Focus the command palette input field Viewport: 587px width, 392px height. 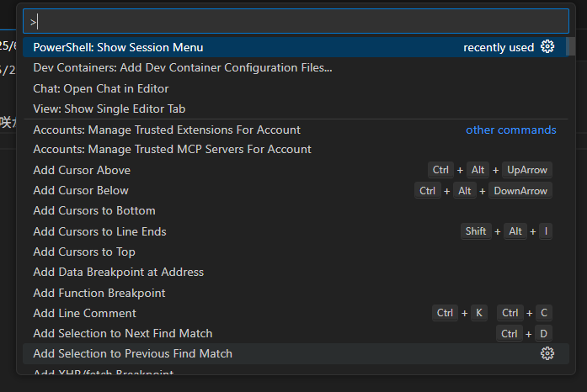tap(295, 21)
